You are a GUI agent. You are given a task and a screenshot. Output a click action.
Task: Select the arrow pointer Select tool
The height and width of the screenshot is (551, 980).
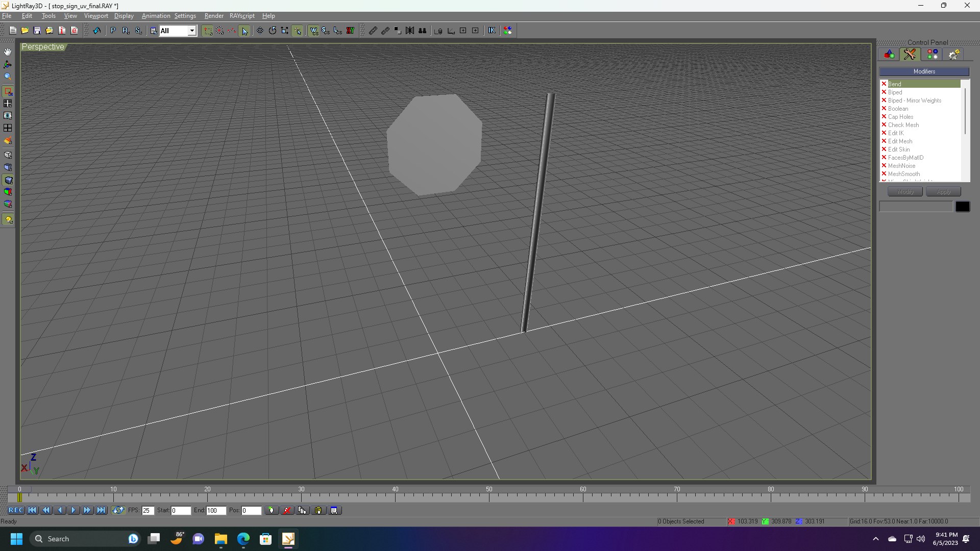point(244,31)
